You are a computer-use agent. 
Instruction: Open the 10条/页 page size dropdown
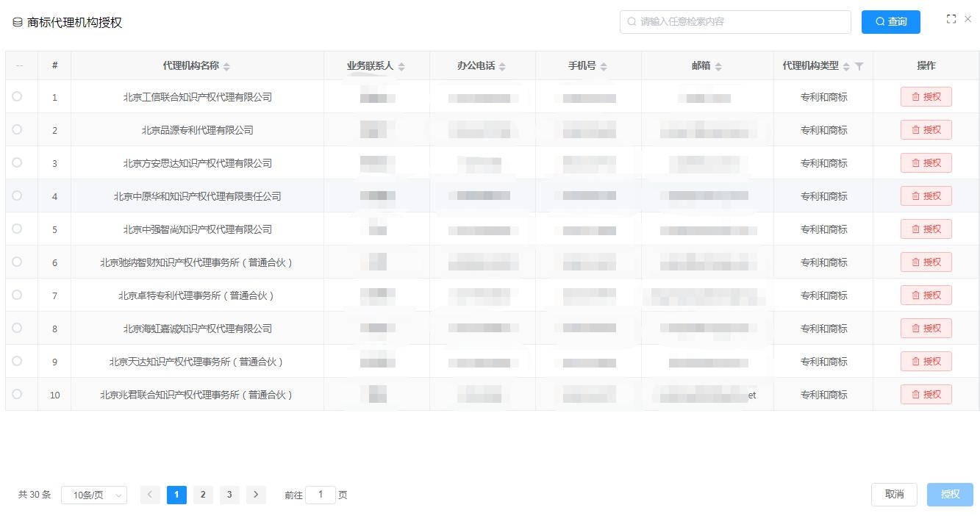click(x=94, y=495)
